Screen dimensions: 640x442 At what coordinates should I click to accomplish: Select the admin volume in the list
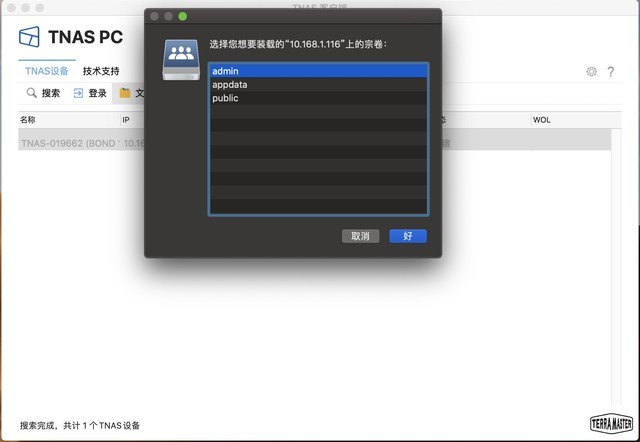coord(318,71)
